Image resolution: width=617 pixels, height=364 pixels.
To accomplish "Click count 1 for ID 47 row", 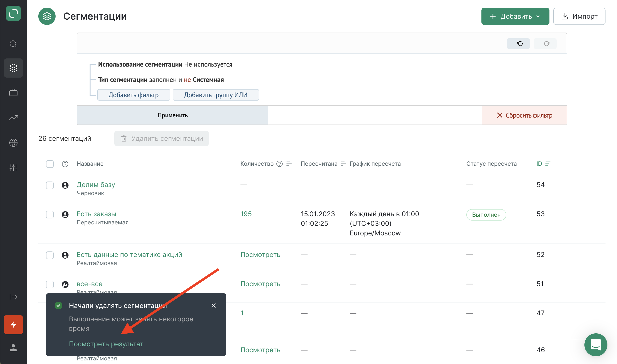I will tap(242, 313).
